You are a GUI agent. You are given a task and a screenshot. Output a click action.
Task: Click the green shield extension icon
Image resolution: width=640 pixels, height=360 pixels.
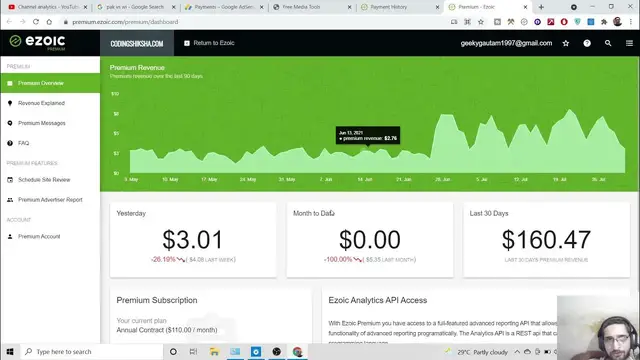(577, 22)
